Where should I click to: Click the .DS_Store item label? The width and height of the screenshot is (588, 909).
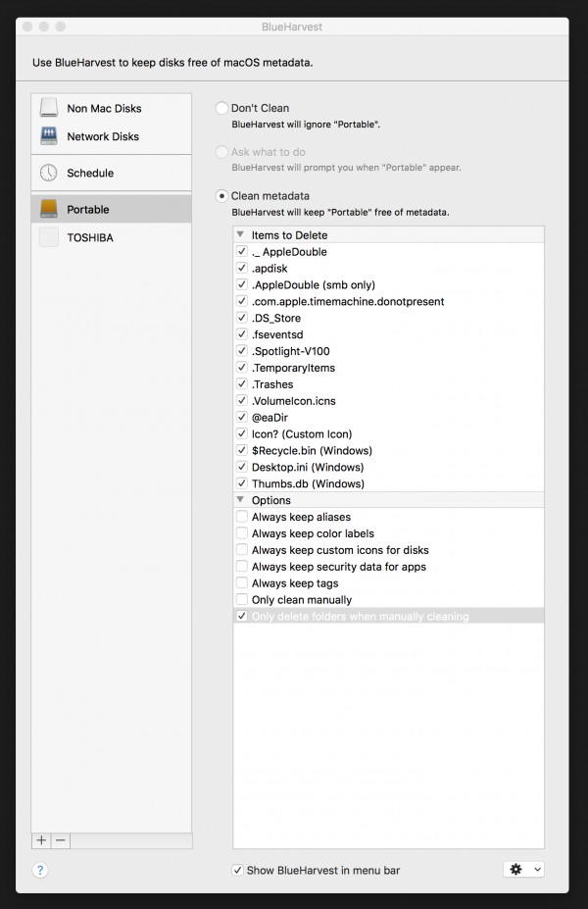click(276, 319)
